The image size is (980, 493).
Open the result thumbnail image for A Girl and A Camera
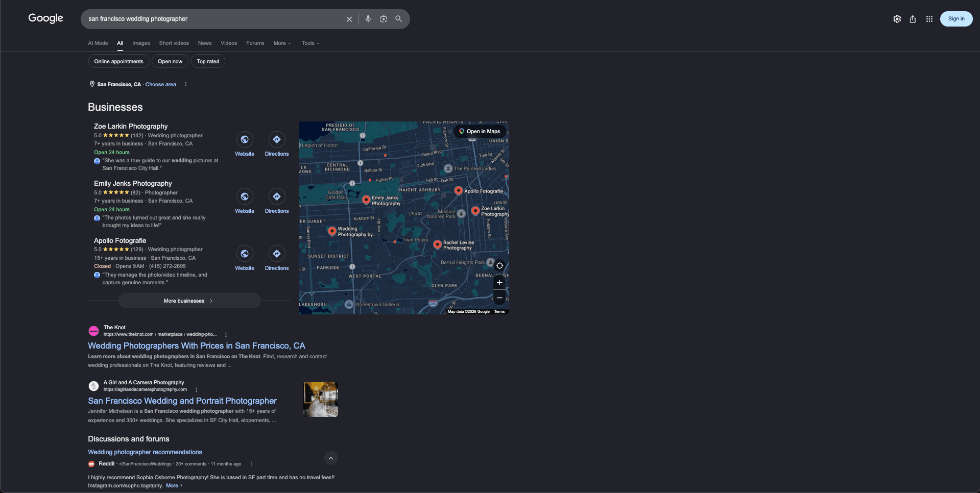[x=321, y=400]
